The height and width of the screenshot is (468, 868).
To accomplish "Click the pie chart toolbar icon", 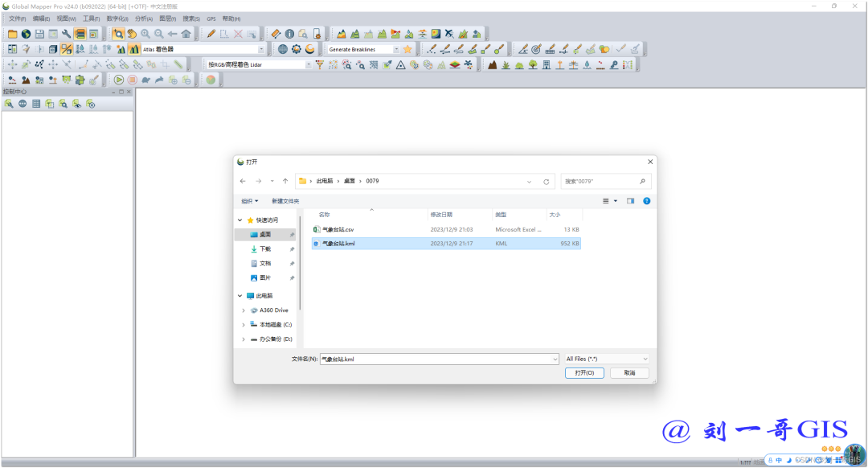I will point(211,80).
